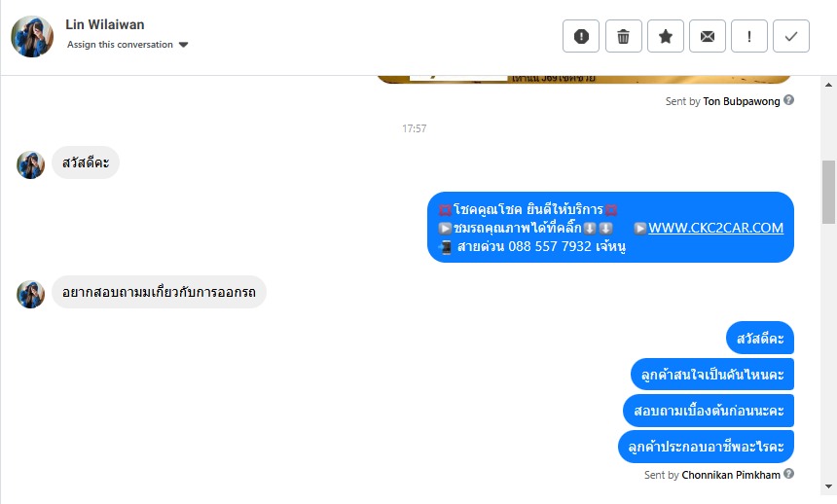The height and width of the screenshot is (504, 837).
Task: Click the vertical scrollbar thumb
Action: (x=828, y=192)
